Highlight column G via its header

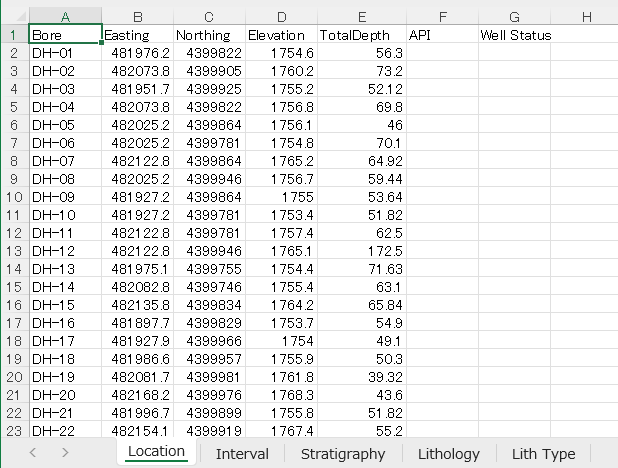click(514, 17)
